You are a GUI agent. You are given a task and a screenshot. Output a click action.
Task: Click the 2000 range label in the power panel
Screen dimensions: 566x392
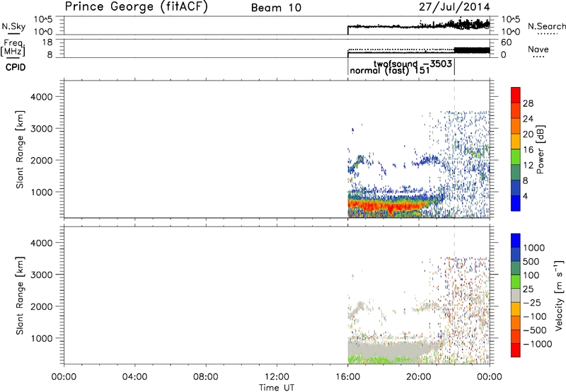pyautogui.click(x=42, y=160)
